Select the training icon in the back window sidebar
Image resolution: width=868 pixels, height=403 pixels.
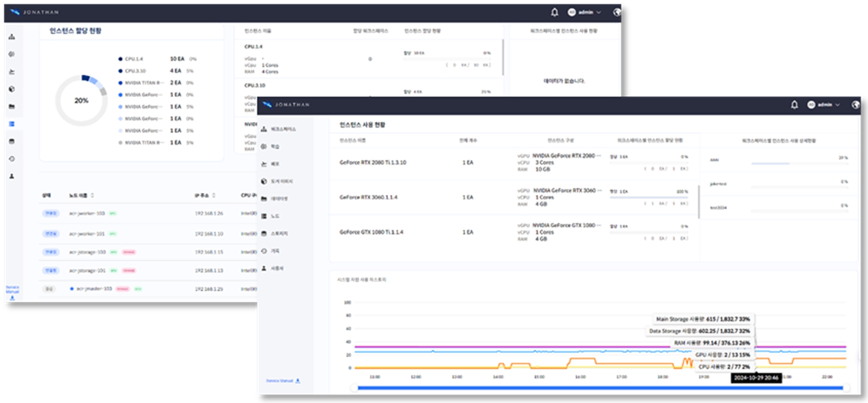coord(12,54)
